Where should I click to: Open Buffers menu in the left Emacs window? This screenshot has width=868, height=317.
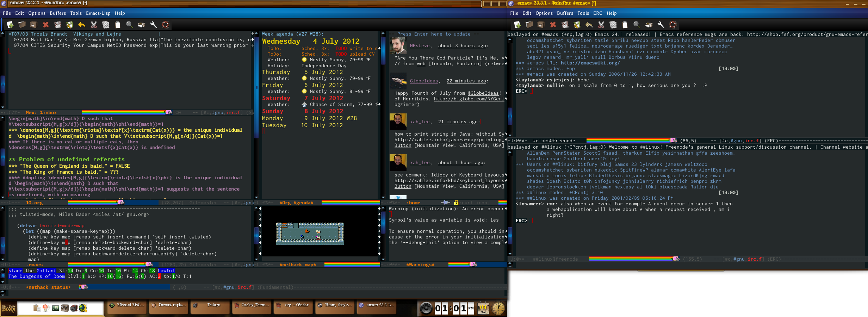click(x=58, y=13)
